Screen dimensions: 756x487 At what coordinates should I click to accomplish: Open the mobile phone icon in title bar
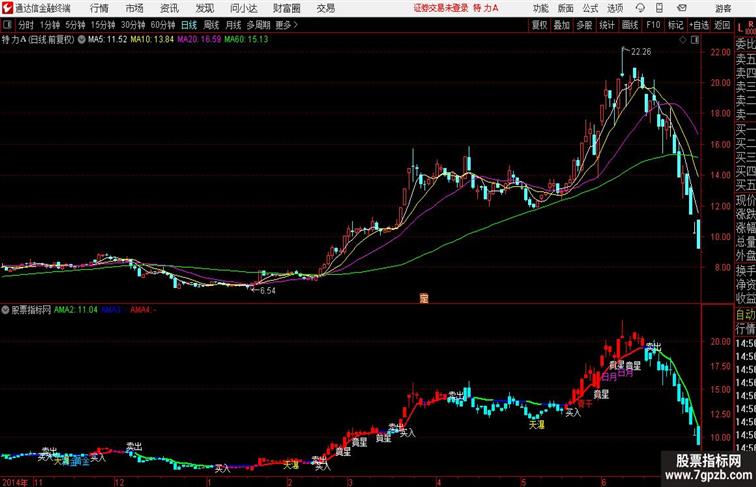tap(659, 8)
